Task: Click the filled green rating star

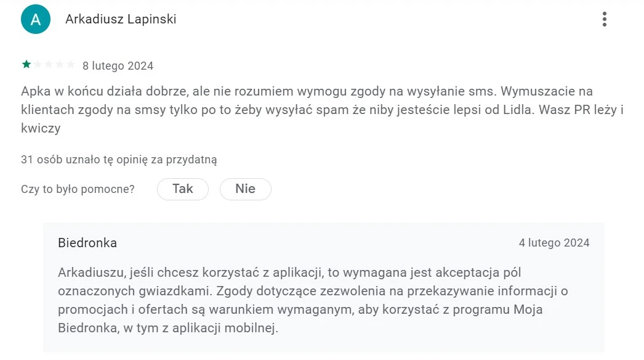Action: 26,65
